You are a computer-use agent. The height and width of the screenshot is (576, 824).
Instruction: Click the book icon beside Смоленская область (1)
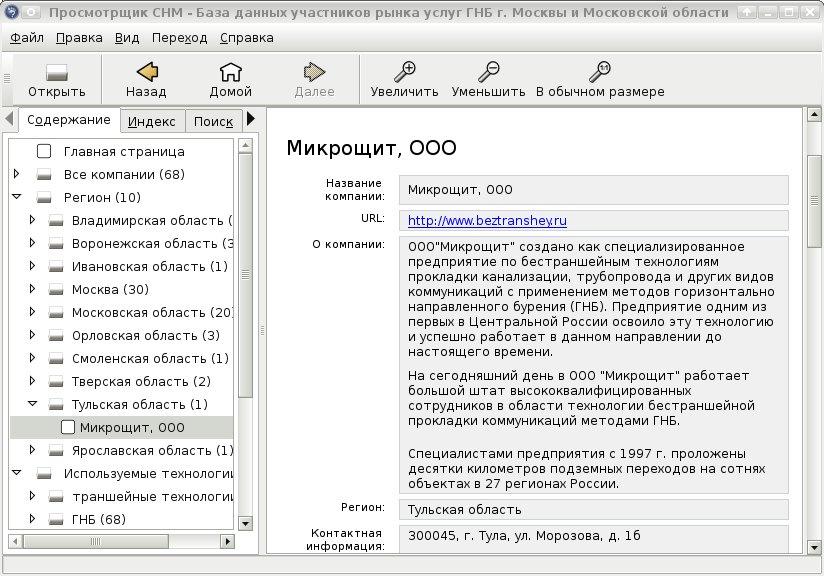coord(56,358)
